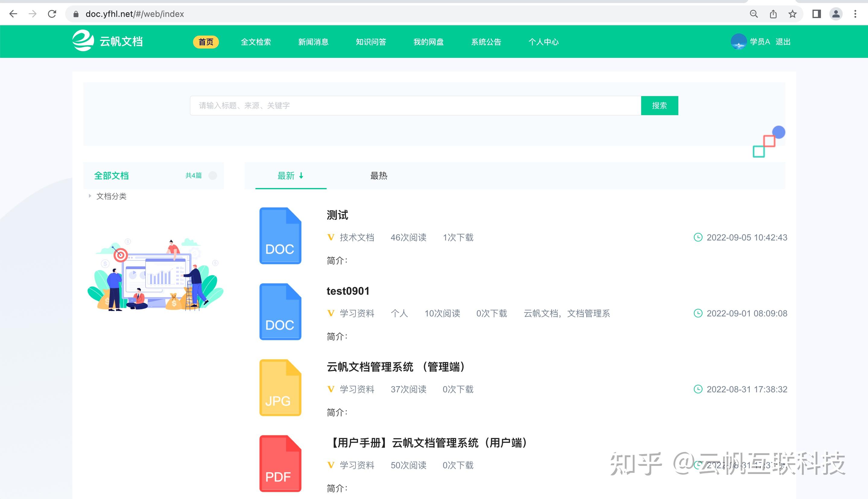Reload the page with the refresh icon
The height and width of the screenshot is (499, 868).
point(52,14)
